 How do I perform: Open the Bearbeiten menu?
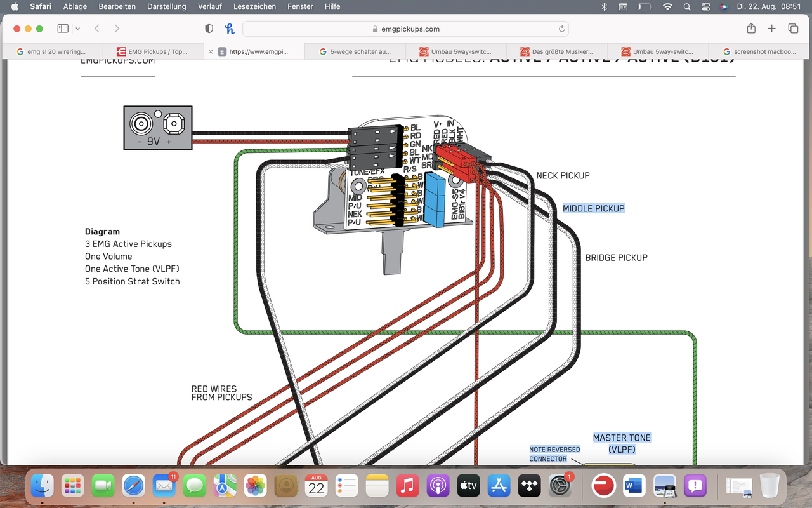click(x=117, y=6)
